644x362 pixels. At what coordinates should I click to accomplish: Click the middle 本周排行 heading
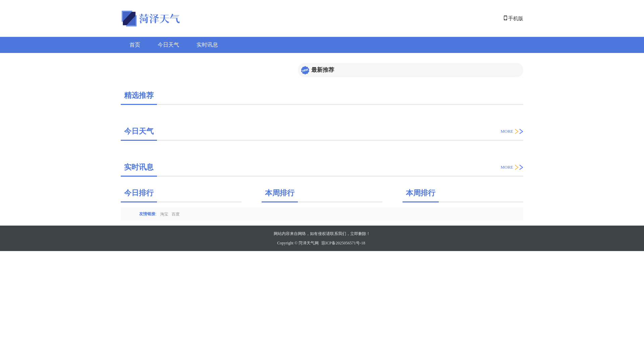tap(280, 193)
